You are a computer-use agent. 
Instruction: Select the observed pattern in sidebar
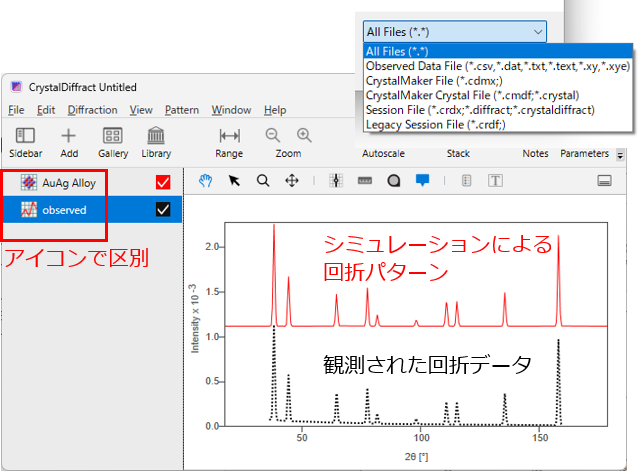64,209
